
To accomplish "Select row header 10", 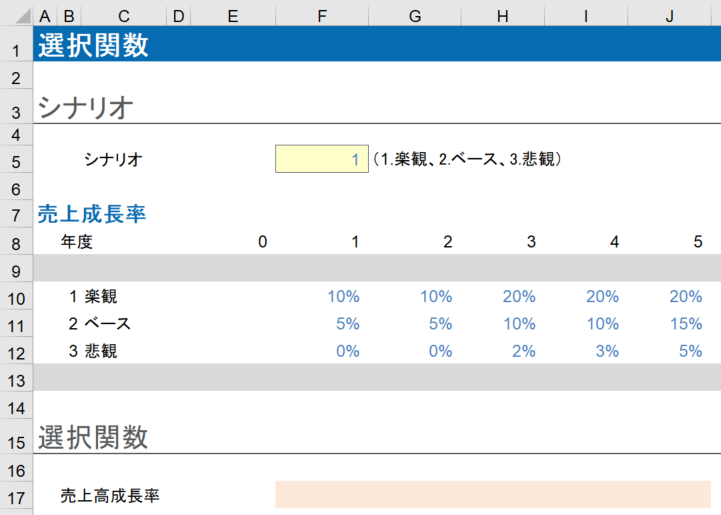I will click(x=16, y=297).
